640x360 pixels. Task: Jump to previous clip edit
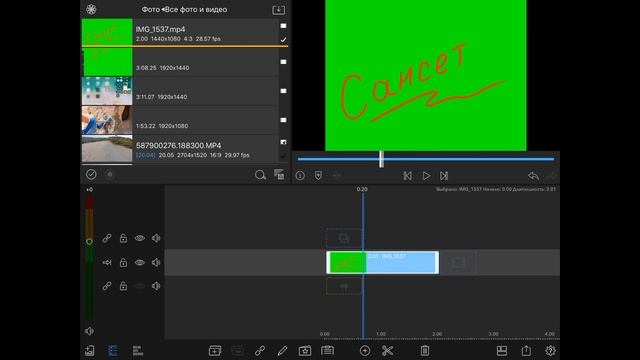(x=407, y=176)
